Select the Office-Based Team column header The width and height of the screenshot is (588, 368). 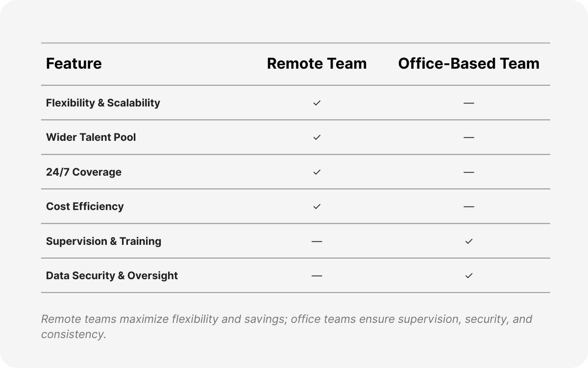pyautogui.click(x=468, y=64)
